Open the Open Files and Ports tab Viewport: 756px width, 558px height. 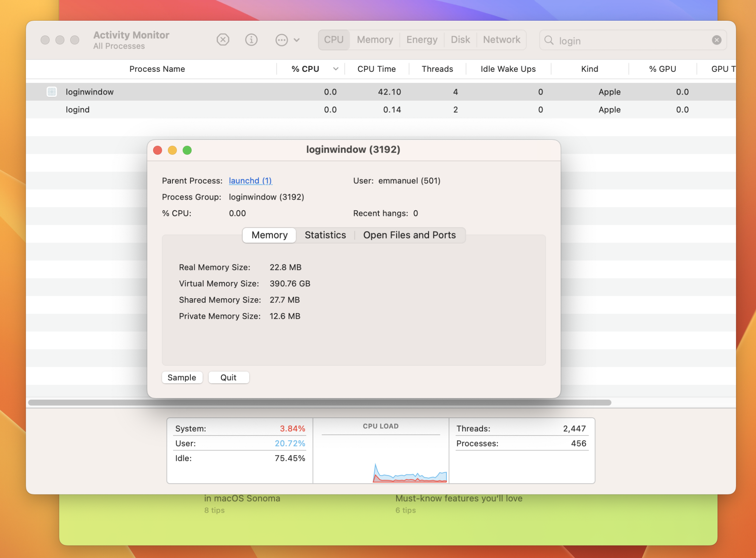coord(409,235)
